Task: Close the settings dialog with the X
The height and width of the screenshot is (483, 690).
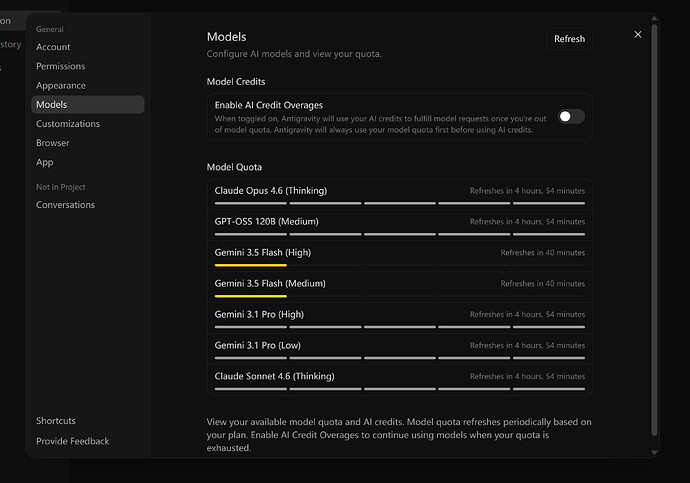Action: [638, 35]
